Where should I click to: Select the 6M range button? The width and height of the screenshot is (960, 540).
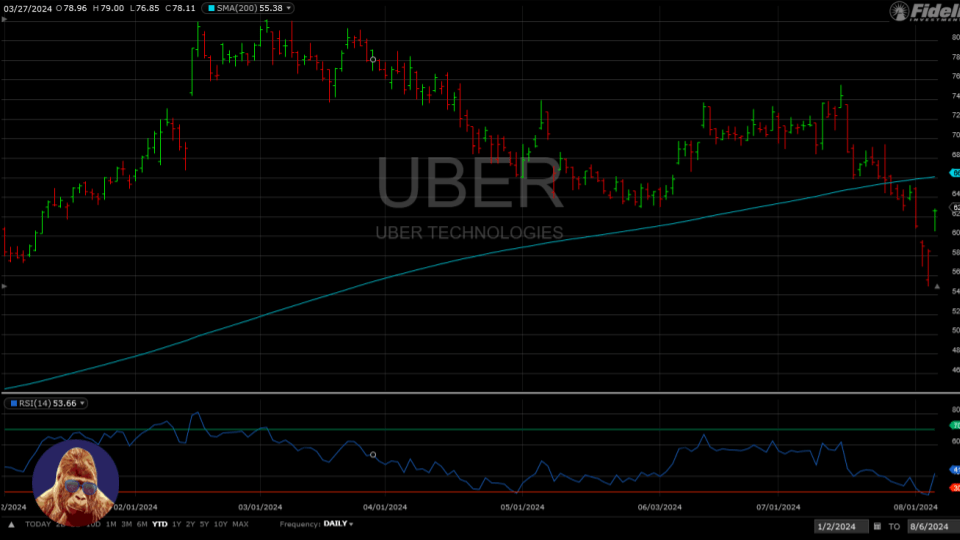[x=142, y=524]
